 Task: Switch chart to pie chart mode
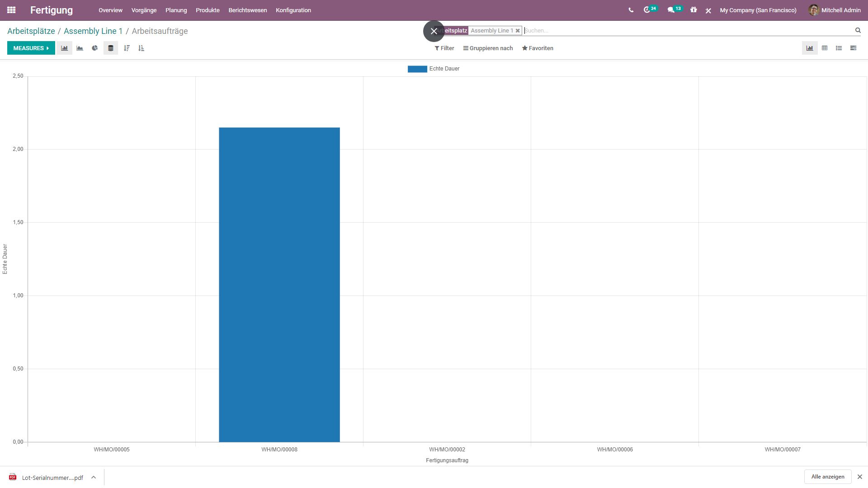pos(94,48)
